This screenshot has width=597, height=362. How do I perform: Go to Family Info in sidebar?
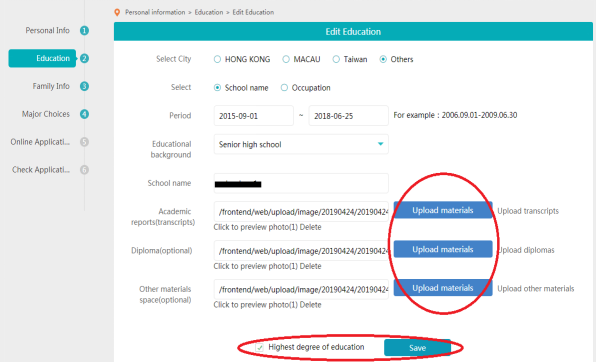(51, 86)
